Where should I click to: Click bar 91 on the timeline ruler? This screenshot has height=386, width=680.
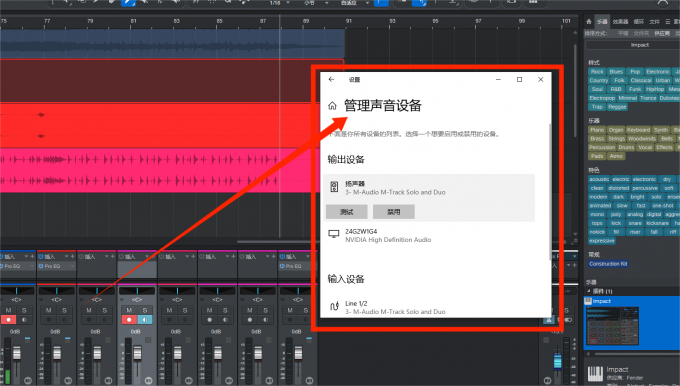click(349, 21)
